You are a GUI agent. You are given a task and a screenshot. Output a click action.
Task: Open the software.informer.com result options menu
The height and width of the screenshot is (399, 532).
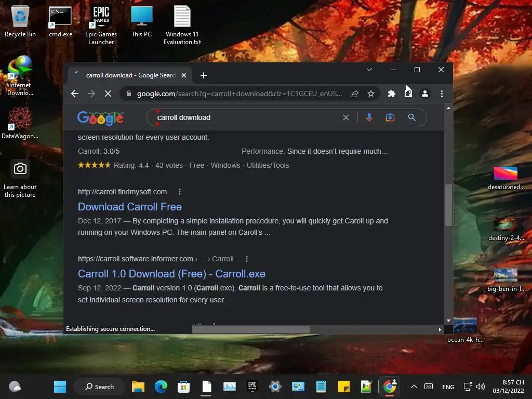coord(247,259)
